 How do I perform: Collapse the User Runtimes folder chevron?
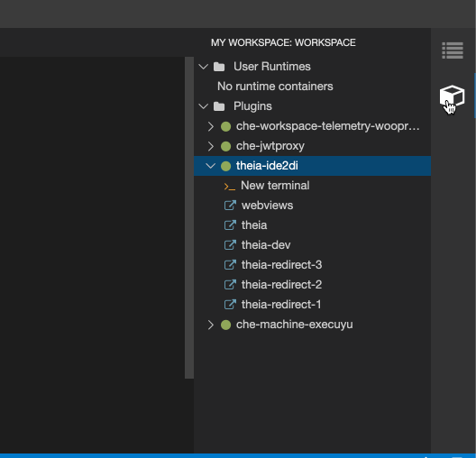[x=203, y=67]
